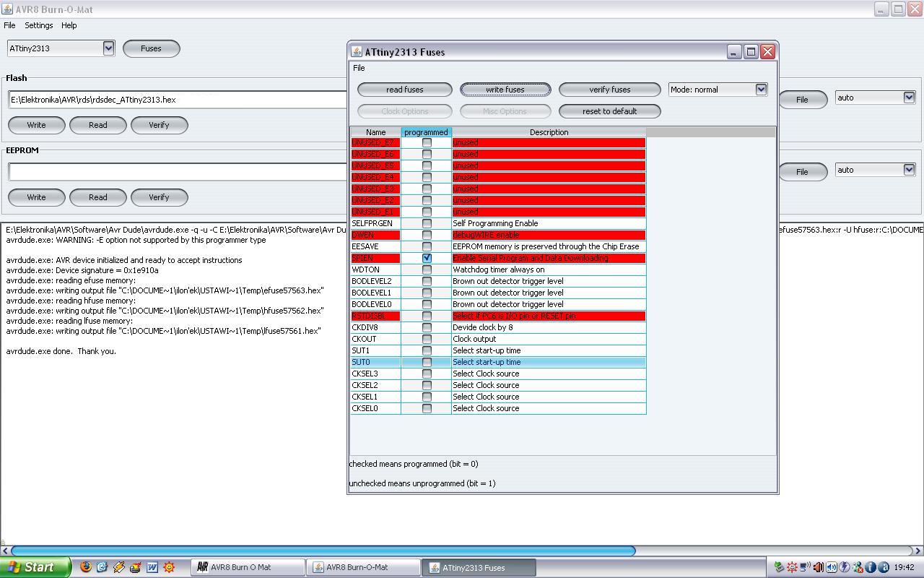Open the wireless network tray icon

pyautogui.click(x=805, y=567)
